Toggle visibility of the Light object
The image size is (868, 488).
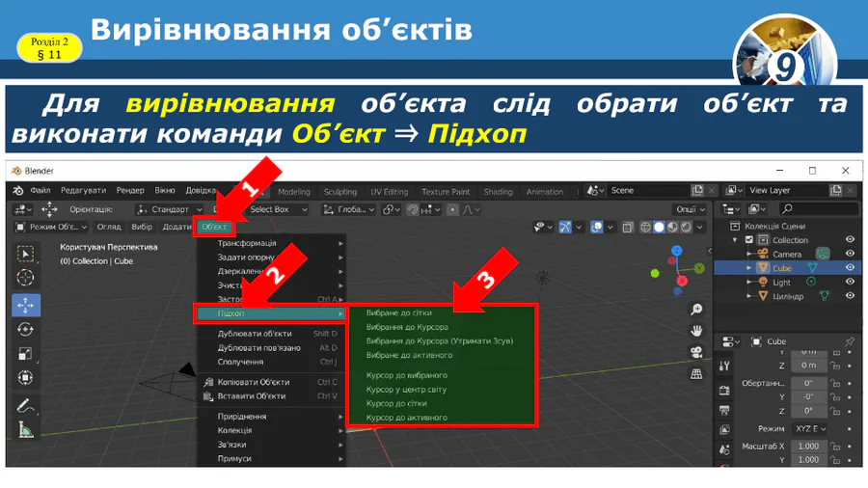pos(850,283)
